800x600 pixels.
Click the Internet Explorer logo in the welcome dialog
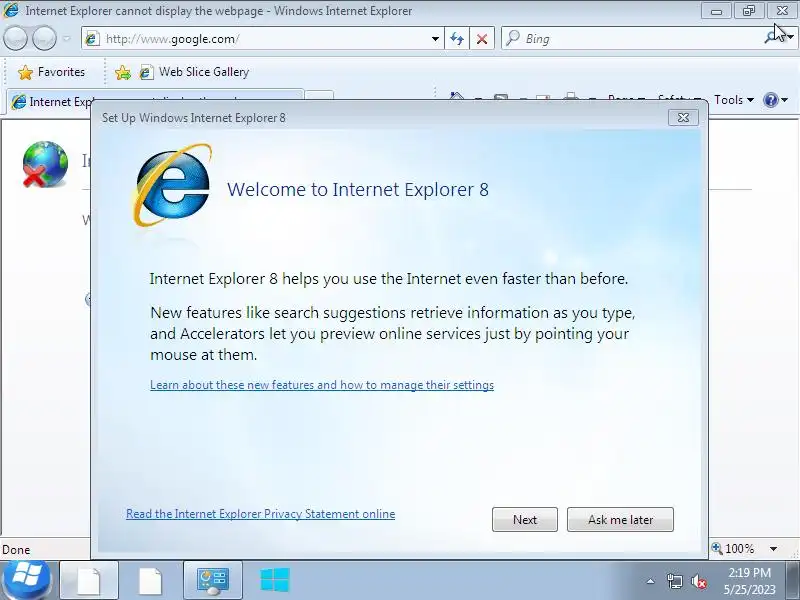click(x=172, y=185)
